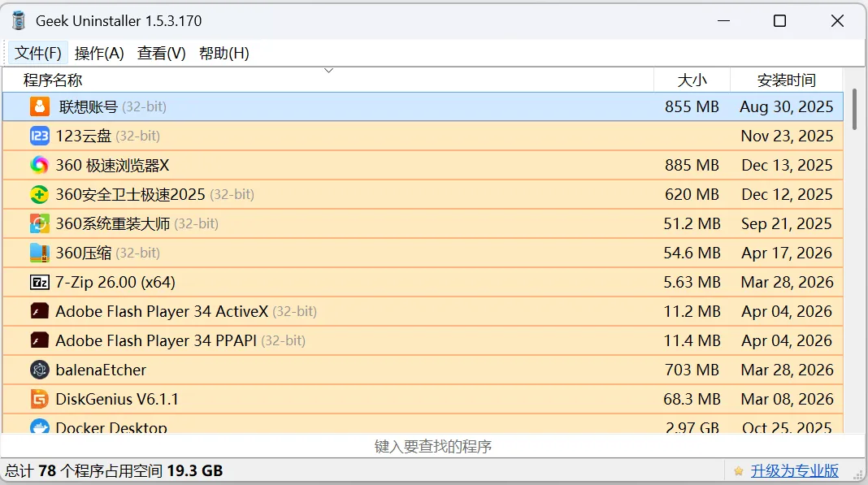Click the Docker Desktop whale icon
Viewport: 868px width, 485px height.
click(x=39, y=426)
